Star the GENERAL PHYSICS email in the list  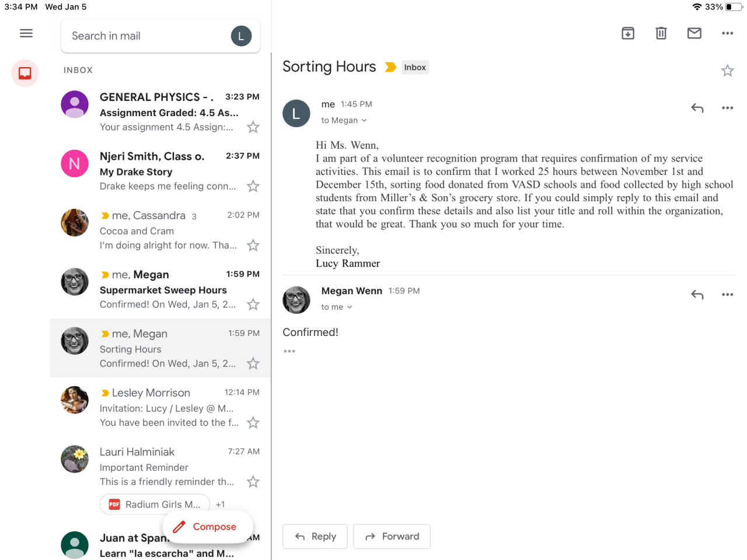coord(253,127)
